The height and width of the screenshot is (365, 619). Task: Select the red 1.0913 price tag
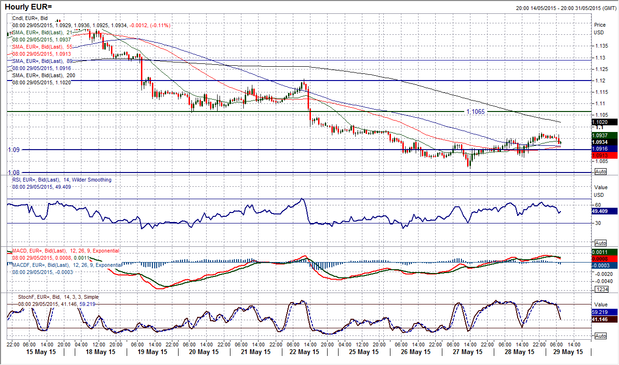tap(604, 155)
